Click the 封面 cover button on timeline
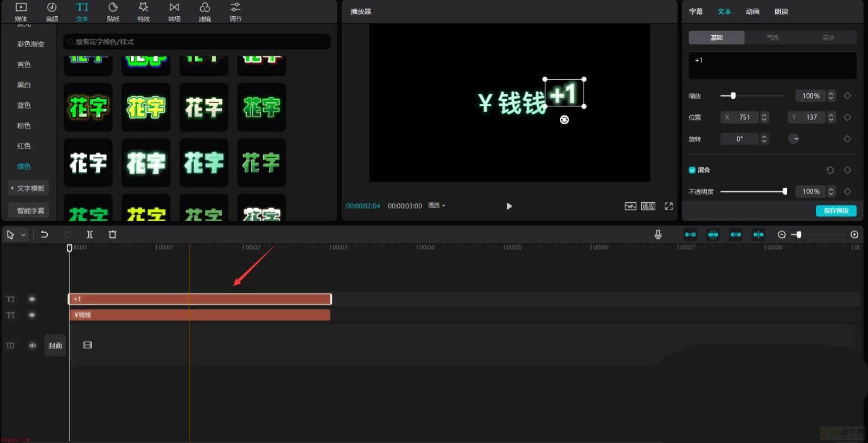 tap(55, 345)
